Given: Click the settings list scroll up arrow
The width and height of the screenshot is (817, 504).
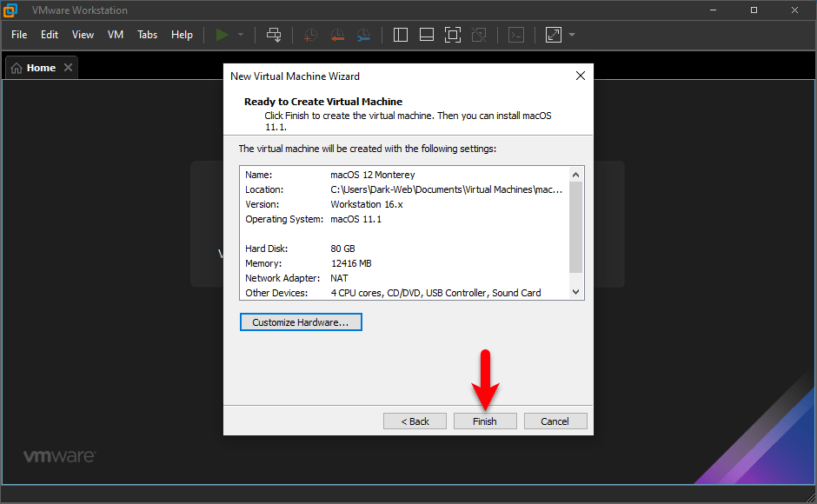Looking at the screenshot, I should point(575,175).
